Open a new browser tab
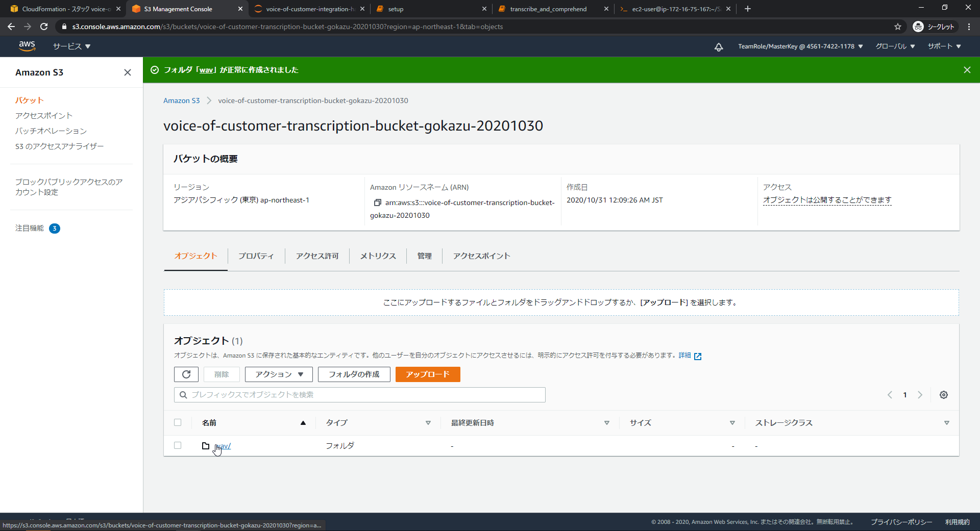980x531 pixels. click(748, 9)
